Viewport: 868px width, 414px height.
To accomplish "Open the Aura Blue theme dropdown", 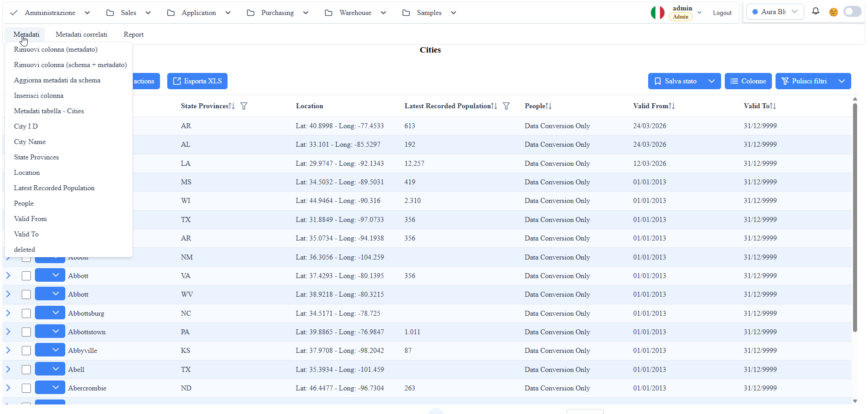I will point(775,12).
